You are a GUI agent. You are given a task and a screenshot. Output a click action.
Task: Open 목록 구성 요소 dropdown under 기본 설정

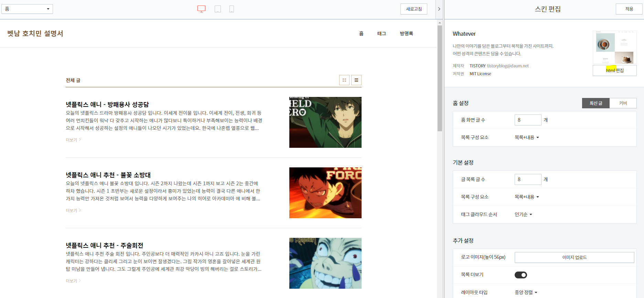point(527,197)
